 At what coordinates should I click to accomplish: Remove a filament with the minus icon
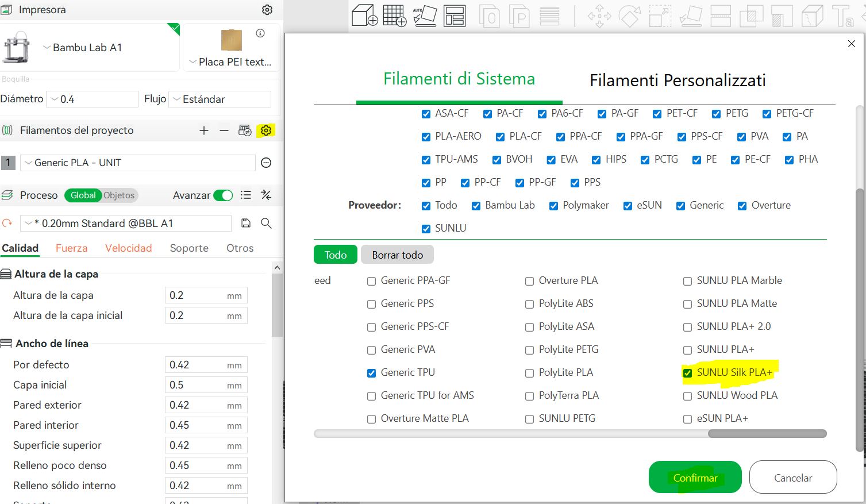point(224,130)
